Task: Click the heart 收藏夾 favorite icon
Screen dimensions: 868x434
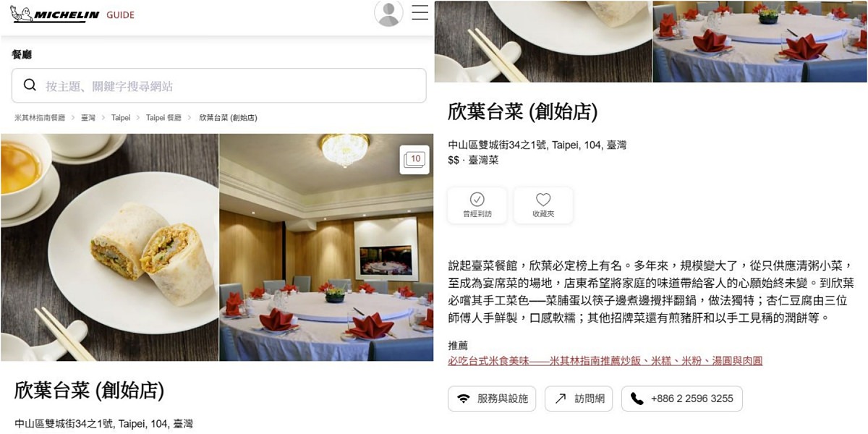Action: 543,205
